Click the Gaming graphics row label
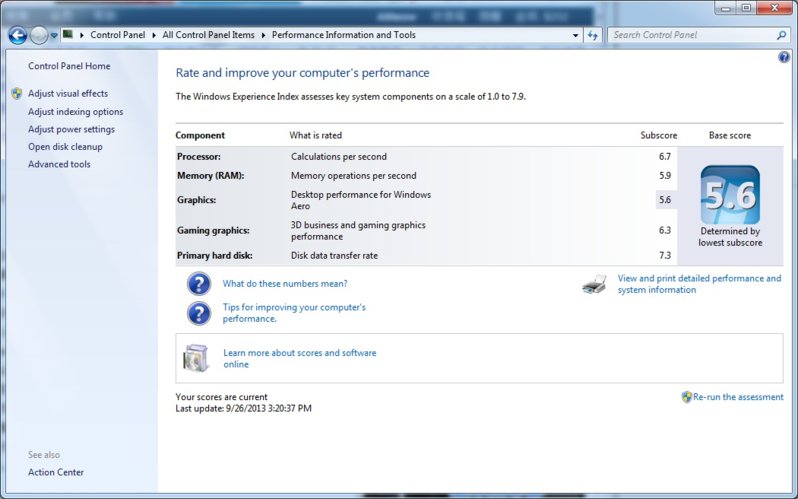 tap(213, 230)
